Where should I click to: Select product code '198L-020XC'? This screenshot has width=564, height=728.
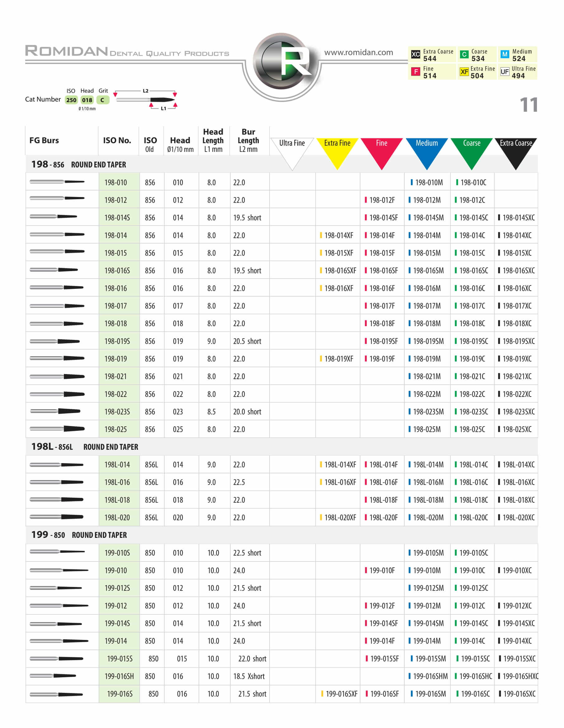(x=516, y=518)
